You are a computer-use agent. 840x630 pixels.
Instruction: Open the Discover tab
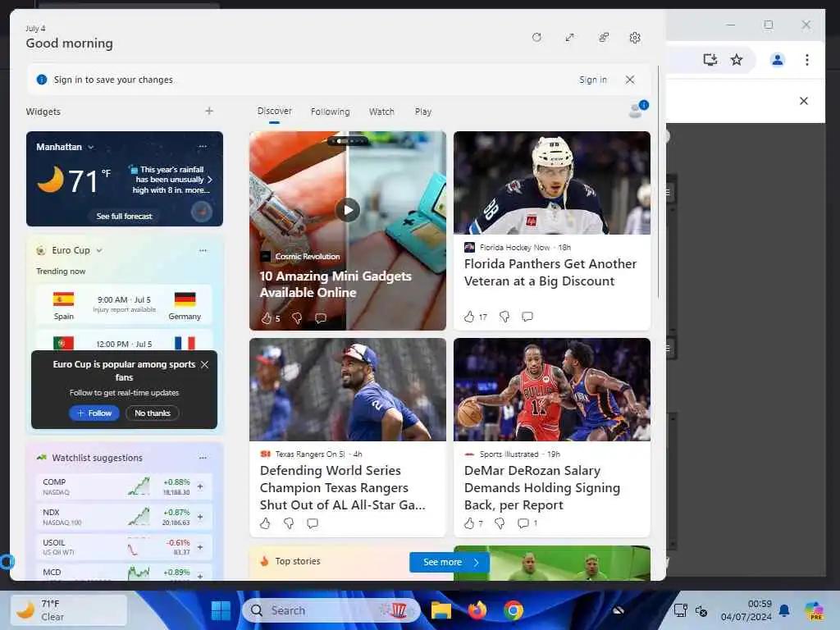point(274,111)
